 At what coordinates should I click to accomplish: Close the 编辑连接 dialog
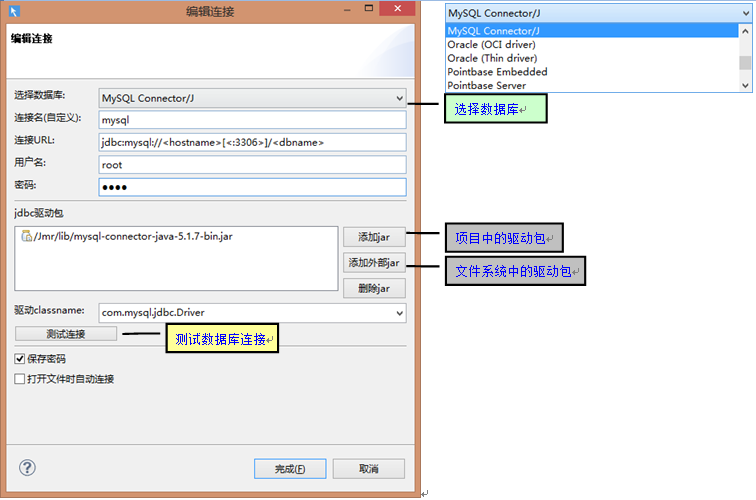point(398,8)
